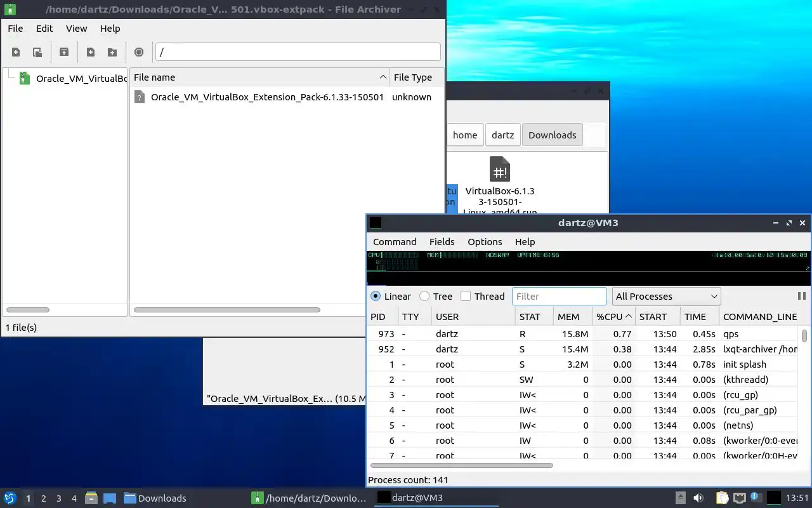Select the Linear view radio button
This screenshot has height=508, width=812.
[376, 296]
